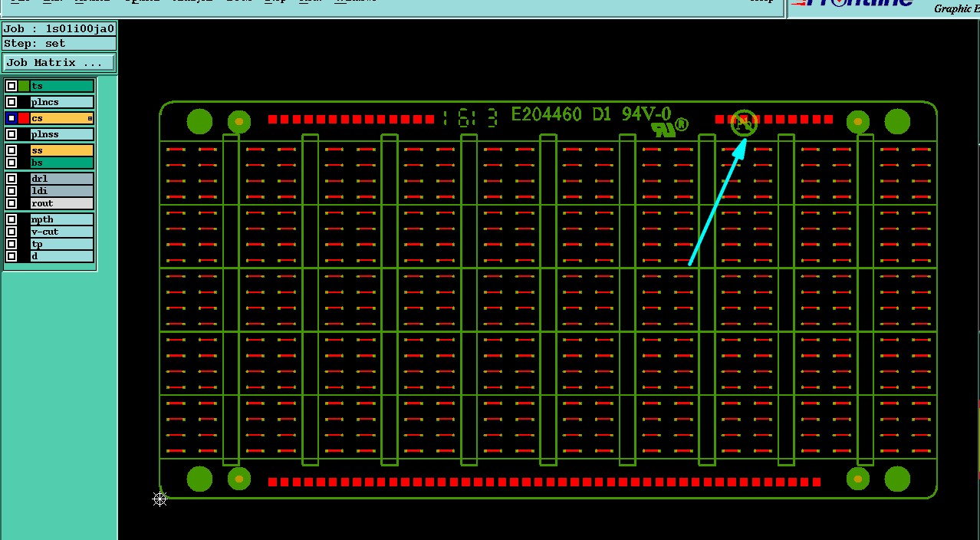Select the ss layer name

click(x=62, y=150)
